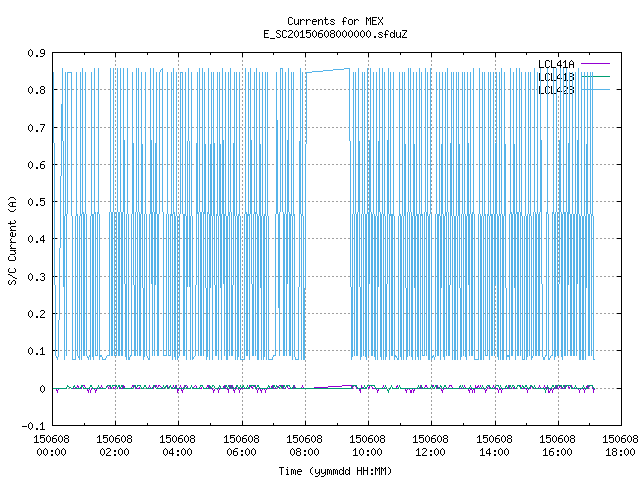Click the 0 y-axis tick label
Image resolution: width=640 pixels, height=480 pixels.
pos(42,389)
